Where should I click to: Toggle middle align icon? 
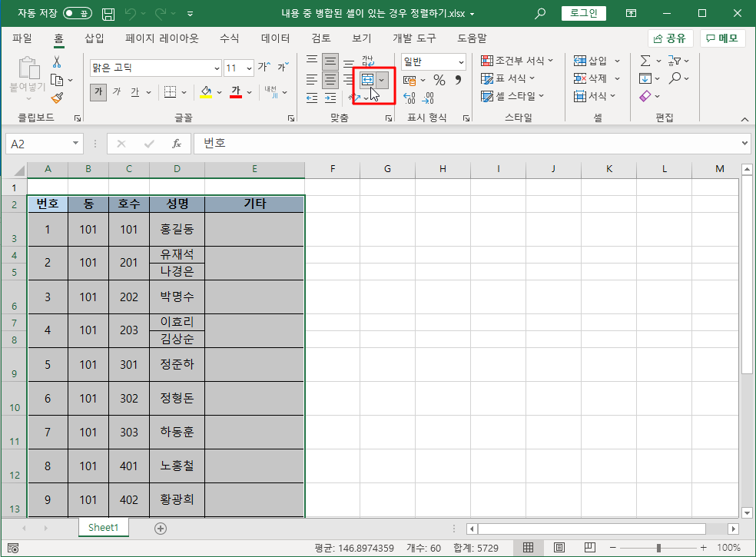330,61
